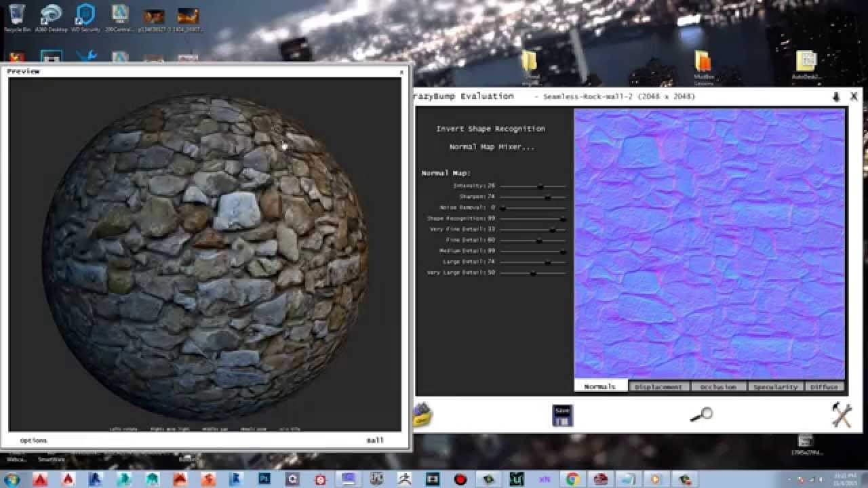Select the AutoDesk folder on the desktop
868x488 pixels.
pos(806,66)
